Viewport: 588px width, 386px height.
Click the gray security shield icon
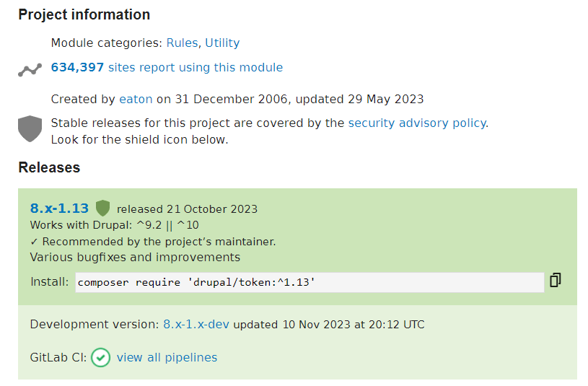tap(30, 128)
